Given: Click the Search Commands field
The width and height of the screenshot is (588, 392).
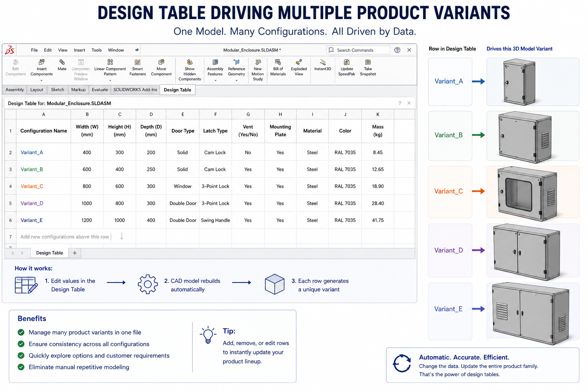Looking at the screenshot, I should point(358,50).
